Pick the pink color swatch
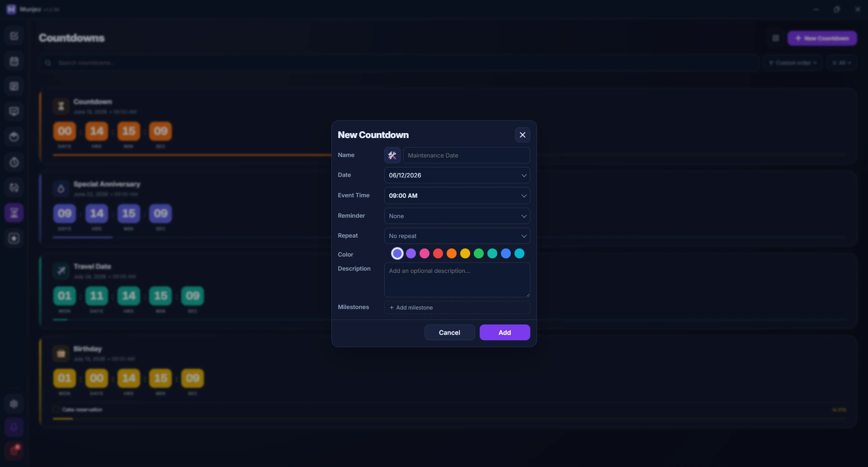This screenshot has width=868, height=467. [x=424, y=253]
